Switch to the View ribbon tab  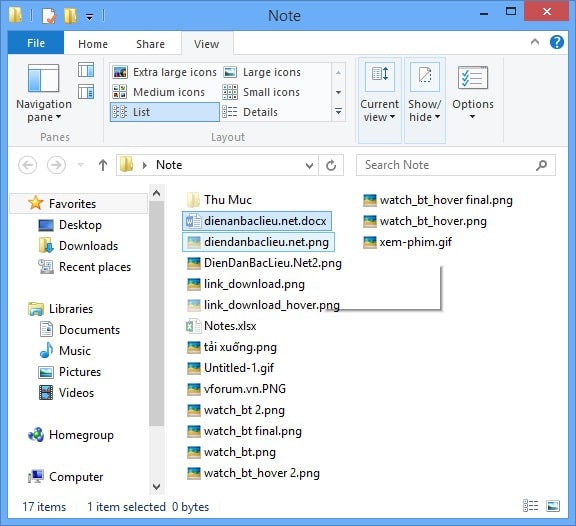(207, 44)
